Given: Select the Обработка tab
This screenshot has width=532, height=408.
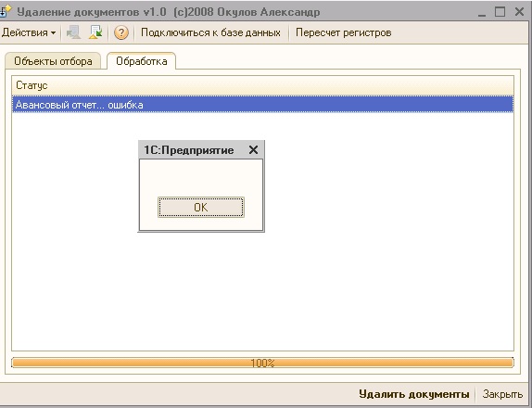Looking at the screenshot, I should [142, 61].
